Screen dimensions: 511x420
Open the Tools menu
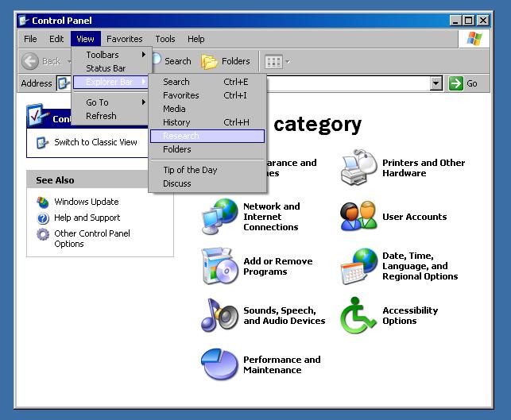point(165,39)
